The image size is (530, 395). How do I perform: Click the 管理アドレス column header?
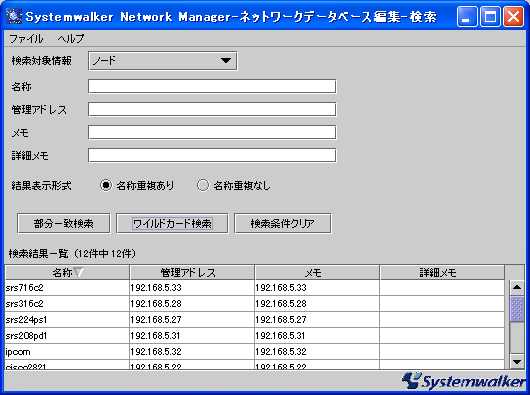coord(192,272)
